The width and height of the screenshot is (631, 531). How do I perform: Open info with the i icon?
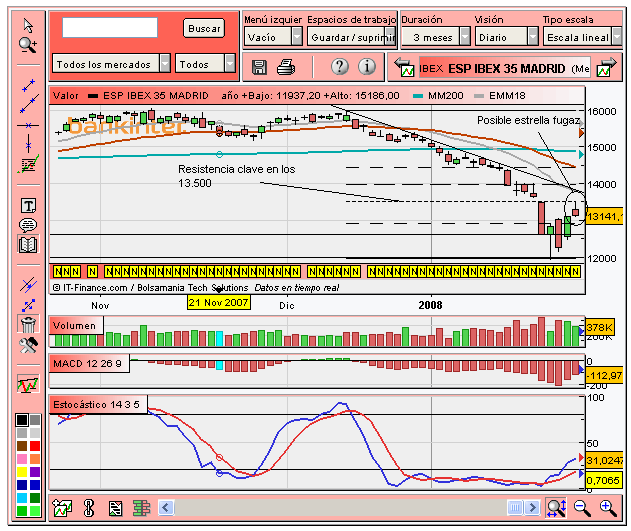coord(367,66)
